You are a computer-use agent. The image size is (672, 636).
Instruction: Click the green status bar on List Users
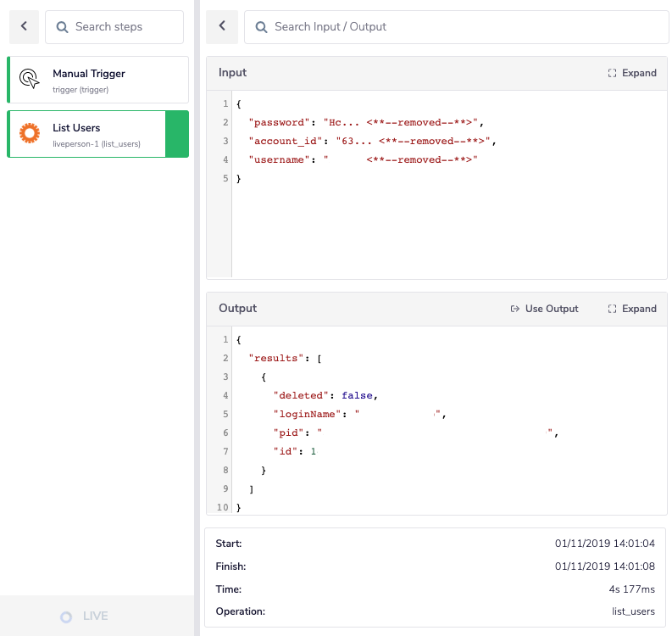tap(176, 134)
